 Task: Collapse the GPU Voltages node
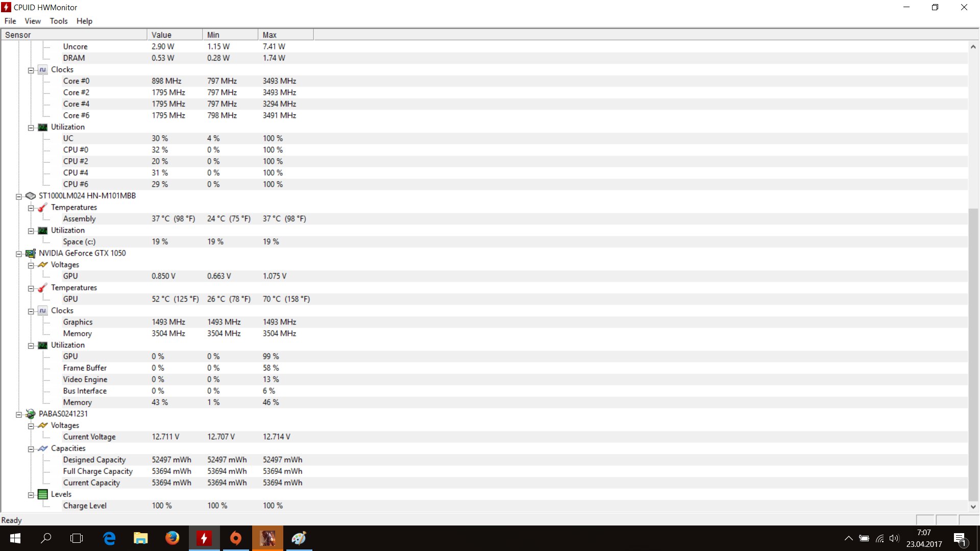pyautogui.click(x=31, y=265)
